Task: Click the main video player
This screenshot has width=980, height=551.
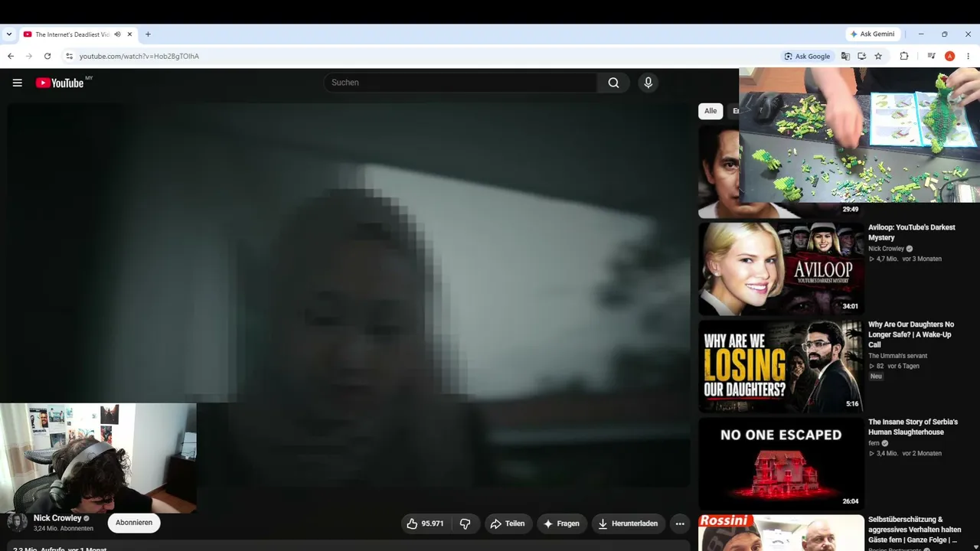Action: coord(348,295)
